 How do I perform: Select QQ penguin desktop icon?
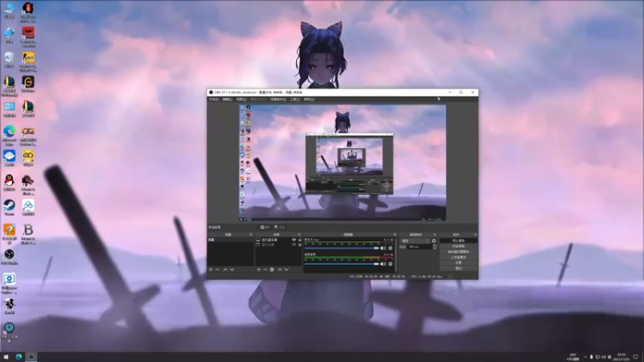pyautogui.click(x=9, y=183)
